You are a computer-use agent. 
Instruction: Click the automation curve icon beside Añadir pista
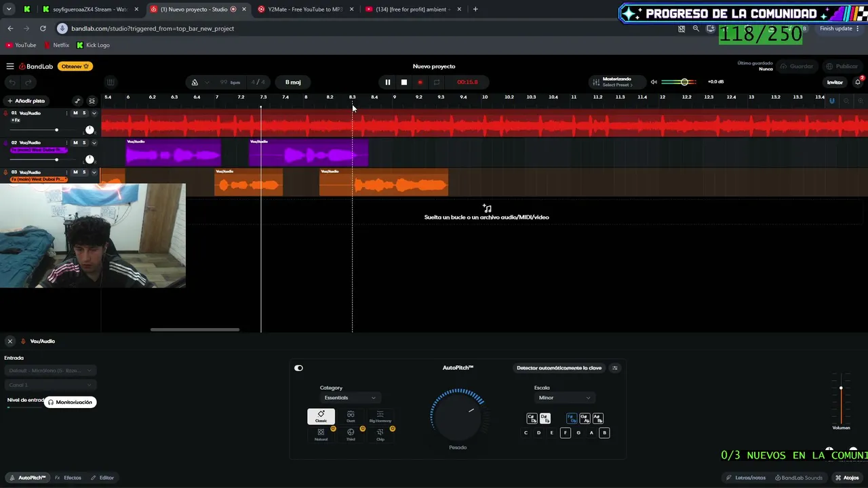tap(77, 101)
